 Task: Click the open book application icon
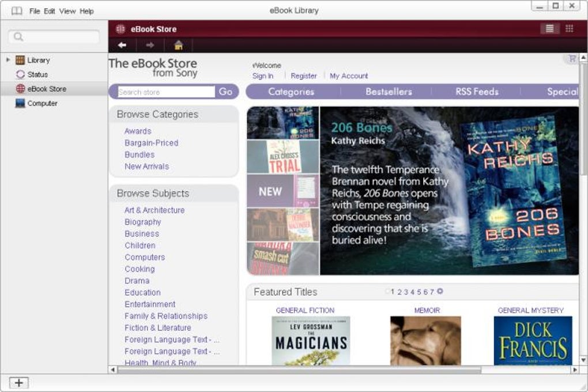(x=17, y=11)
